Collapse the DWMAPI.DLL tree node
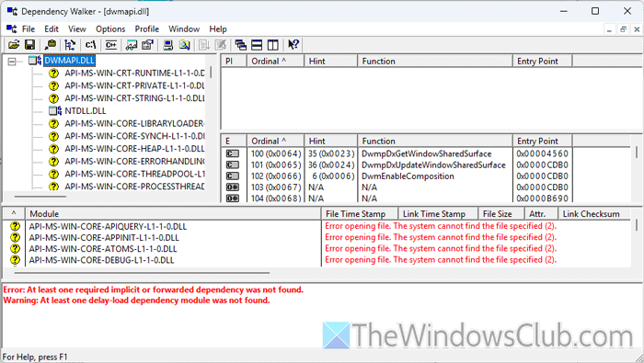Image resolution: width=644 pixels, height=363 pixels. pos(12,62)
